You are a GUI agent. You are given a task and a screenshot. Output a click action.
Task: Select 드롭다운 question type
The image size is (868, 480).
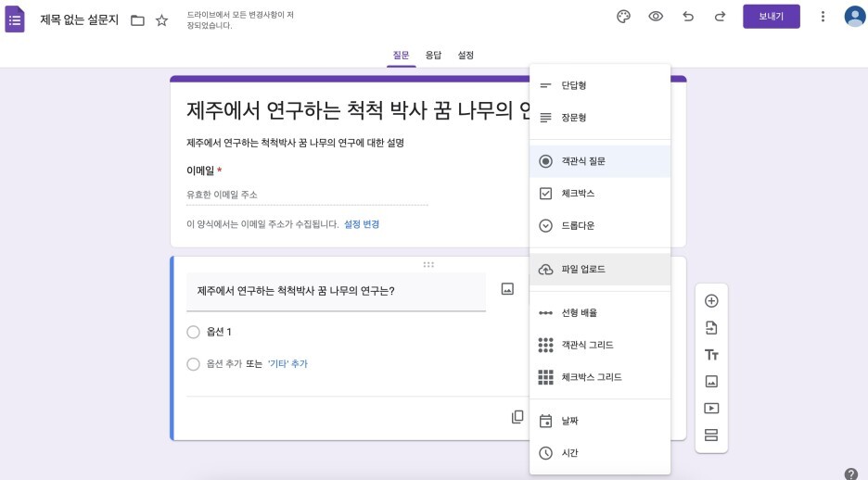[x=600, y=225]
